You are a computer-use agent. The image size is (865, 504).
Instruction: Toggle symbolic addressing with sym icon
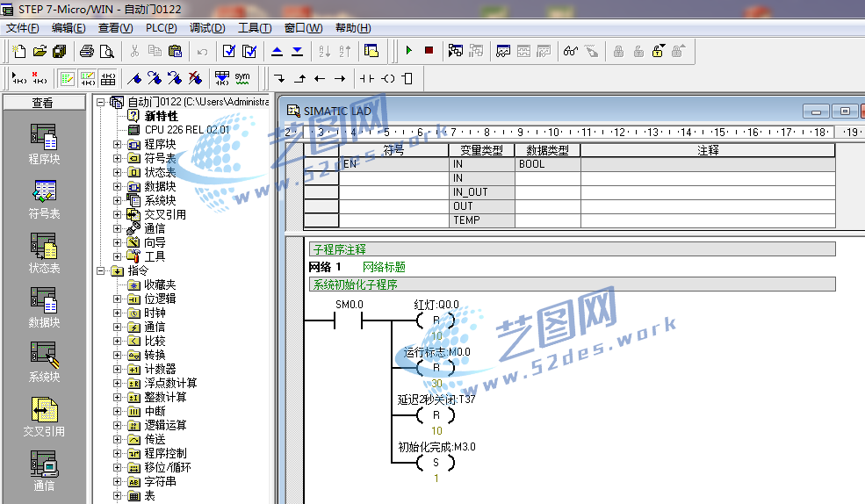242,79
